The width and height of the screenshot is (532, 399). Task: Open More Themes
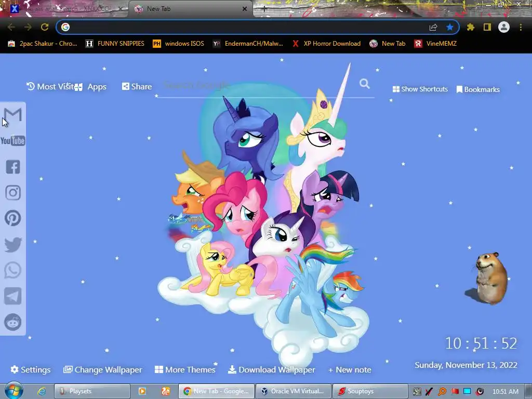click(185, 369)
